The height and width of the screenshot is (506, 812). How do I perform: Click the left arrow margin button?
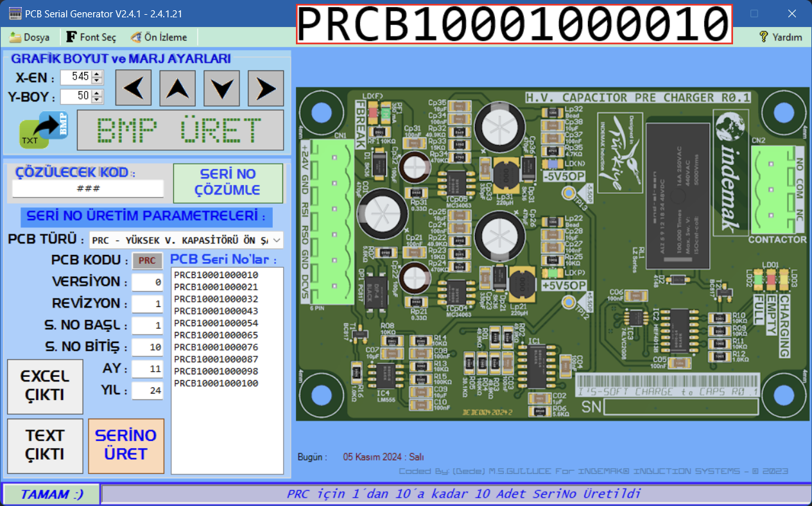coord(134,88)
